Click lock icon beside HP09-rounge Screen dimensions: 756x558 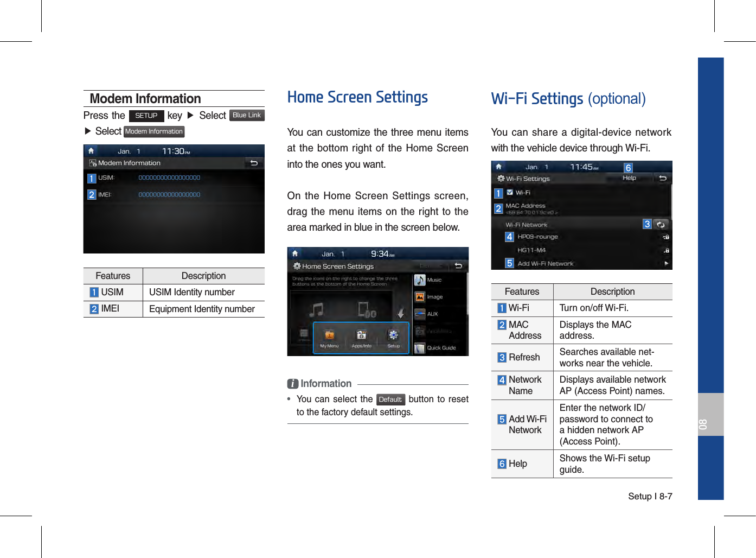point(666,237)
